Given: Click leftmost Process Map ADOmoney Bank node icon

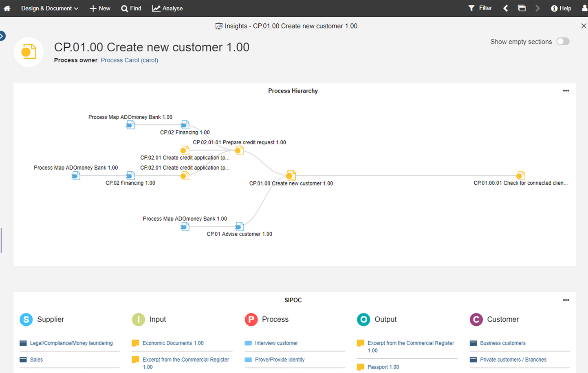Looking at the screenshot, I should click(x=76, y=176).
